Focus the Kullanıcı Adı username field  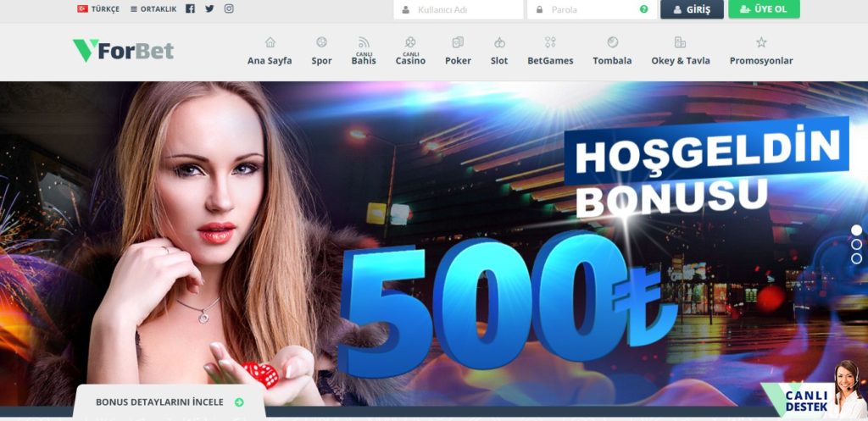459,9
